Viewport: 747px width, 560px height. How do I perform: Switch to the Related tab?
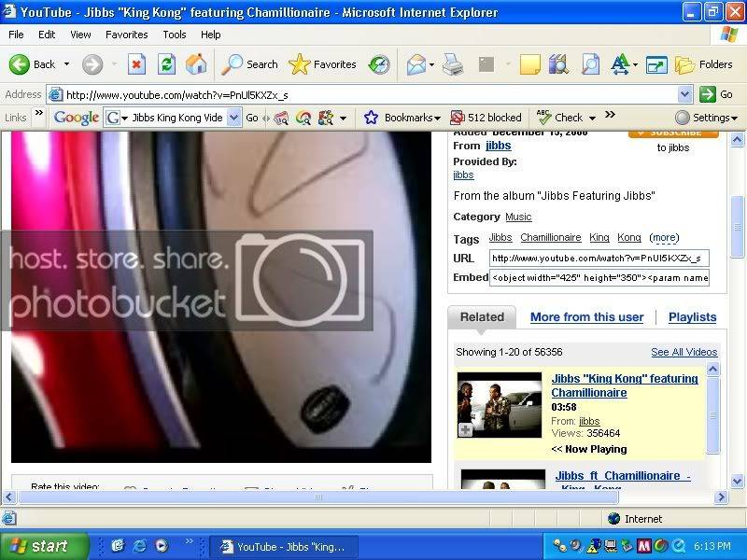(x=482, y=317)
